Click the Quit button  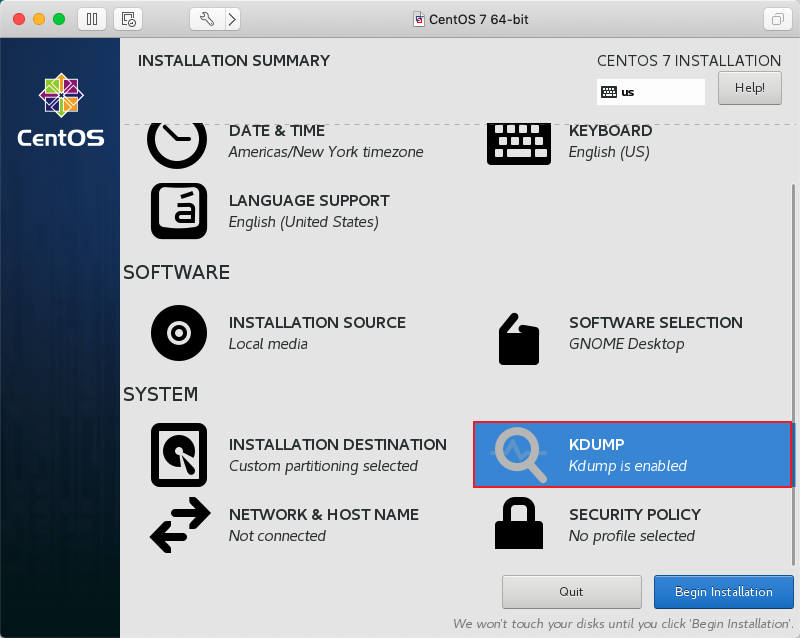571,592
